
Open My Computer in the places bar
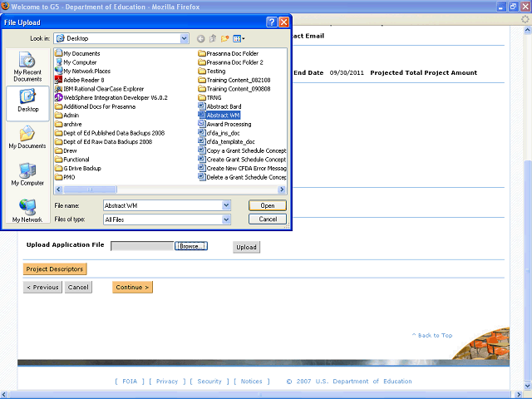point(27,174)
